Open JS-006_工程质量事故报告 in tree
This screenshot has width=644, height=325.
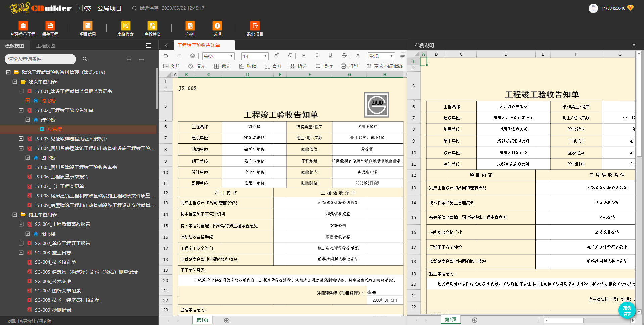pyautogui.click(x=62, y=177)
